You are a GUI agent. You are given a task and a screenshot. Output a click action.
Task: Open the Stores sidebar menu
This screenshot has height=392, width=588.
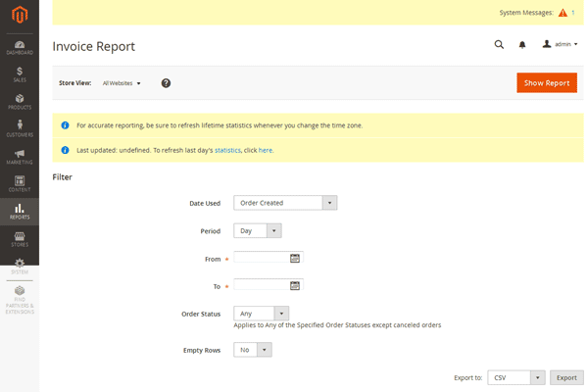click(x=19, y=239)
